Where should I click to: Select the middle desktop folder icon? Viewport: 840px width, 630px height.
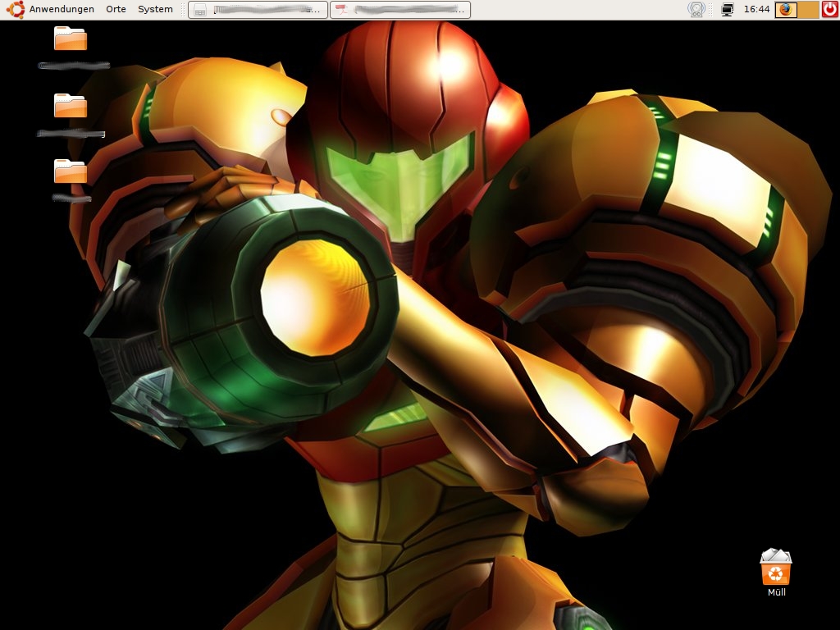tap(71, 106)
